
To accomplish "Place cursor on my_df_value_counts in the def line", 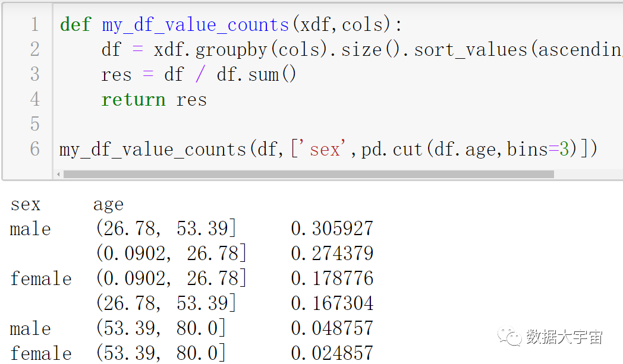I will (195, 24).
